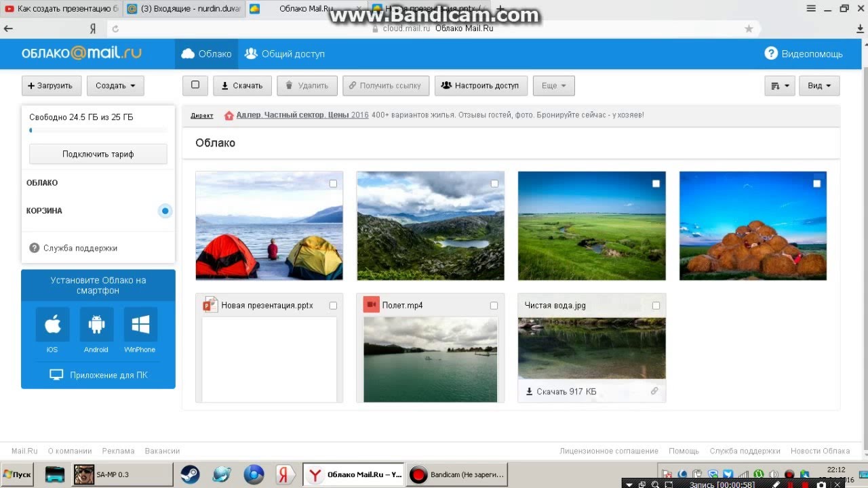The height and width of the screenshot is (488, 868).
Task: Click the Yandex "Я" home icon
Action: [93, 28]
